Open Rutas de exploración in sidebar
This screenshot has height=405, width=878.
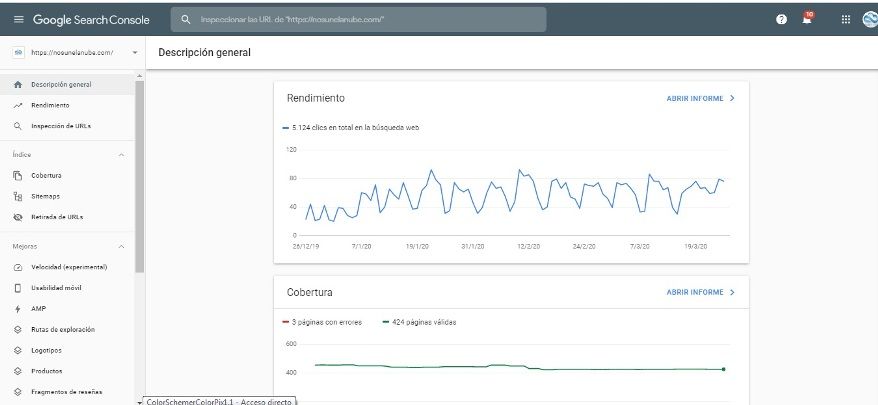point(67,330)
